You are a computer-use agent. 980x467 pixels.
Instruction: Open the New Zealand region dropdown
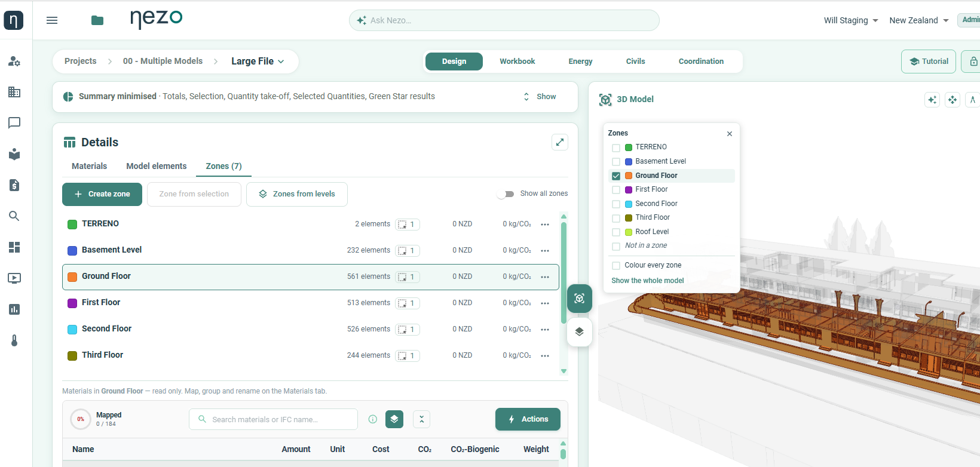(x=919, y=20)
